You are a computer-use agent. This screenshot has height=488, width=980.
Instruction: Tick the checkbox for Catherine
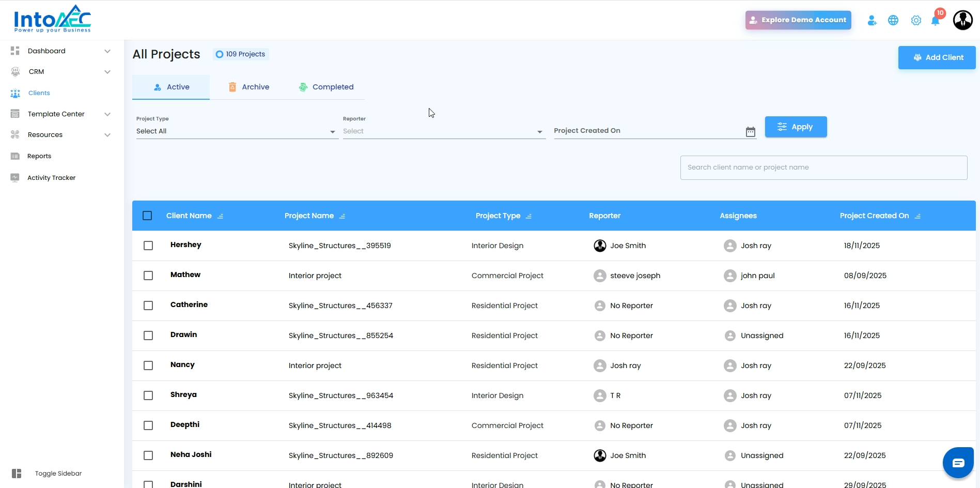148,306
